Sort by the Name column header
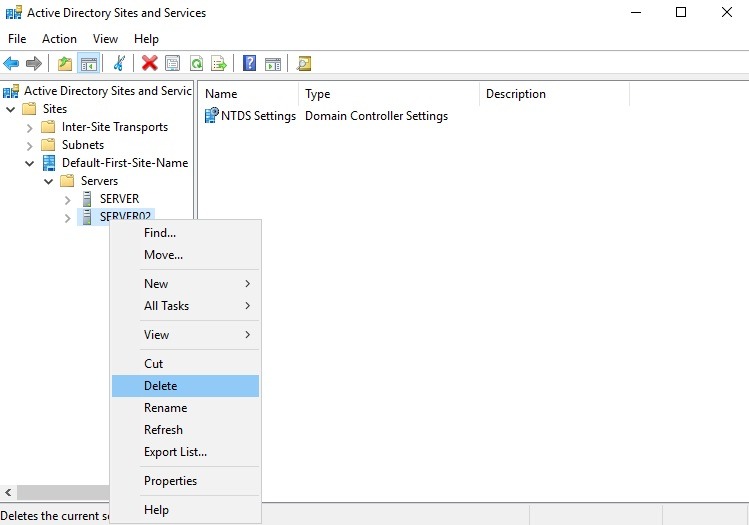The image size is (749, 525). coord(248,94)
